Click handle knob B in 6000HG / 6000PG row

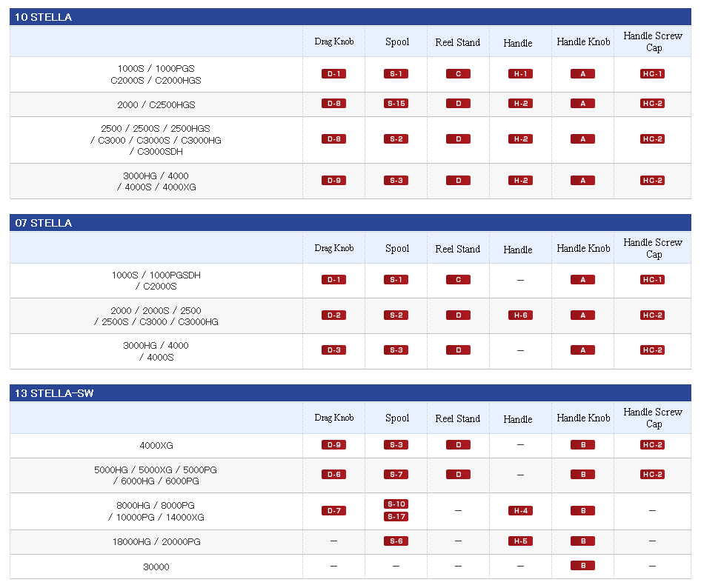point(582,475)
